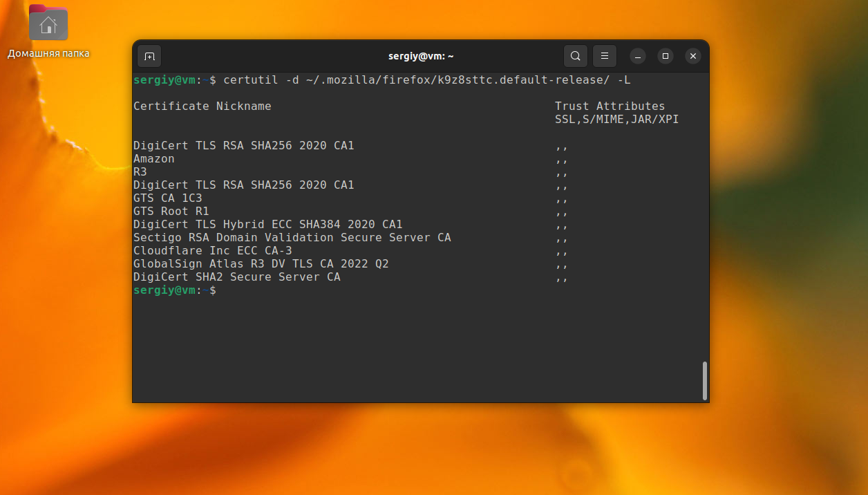Click the GlobalSign Atlas R3 DV entry
The width and height of the screenshot is (868, 495).
pyautogui.click(x=261, y=264)
